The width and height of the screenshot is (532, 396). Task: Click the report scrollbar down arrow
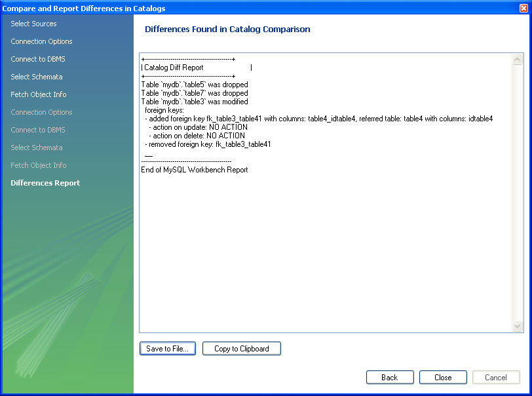click(x=518, y=327)
